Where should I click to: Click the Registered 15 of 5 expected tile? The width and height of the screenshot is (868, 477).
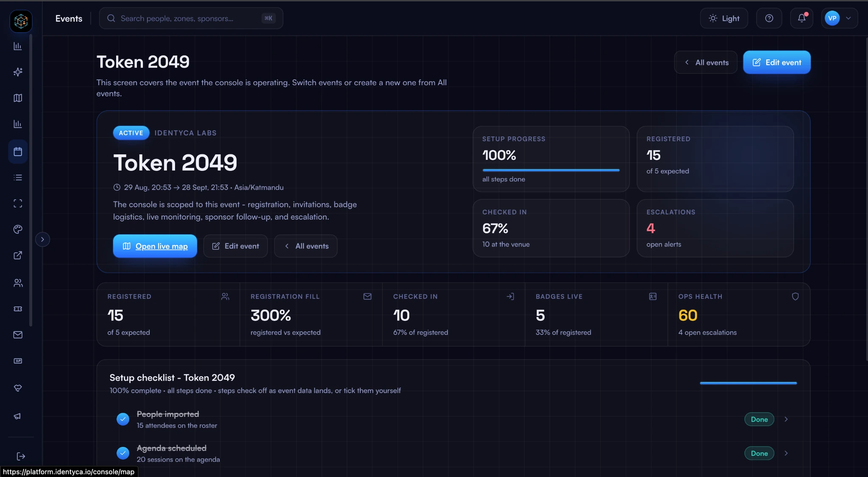tap(715, 159)
